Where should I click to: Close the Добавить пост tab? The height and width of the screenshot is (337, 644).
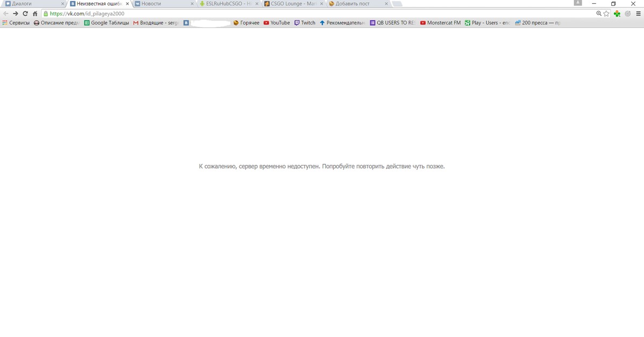[386, 4]
